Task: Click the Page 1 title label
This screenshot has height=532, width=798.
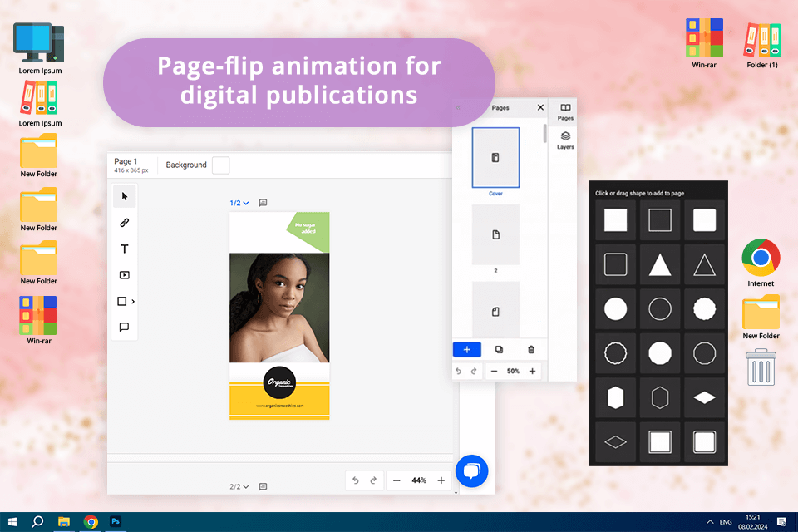Action: [126, 161]
